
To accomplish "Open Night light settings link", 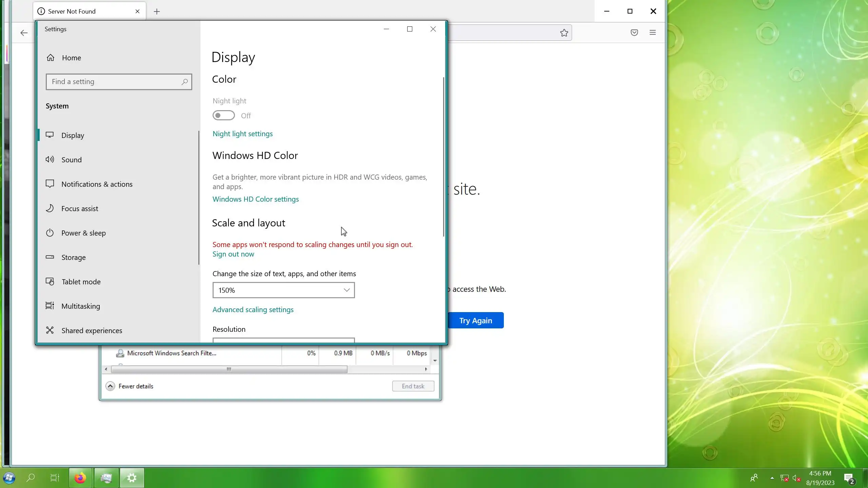I will [x=242, y=134].
